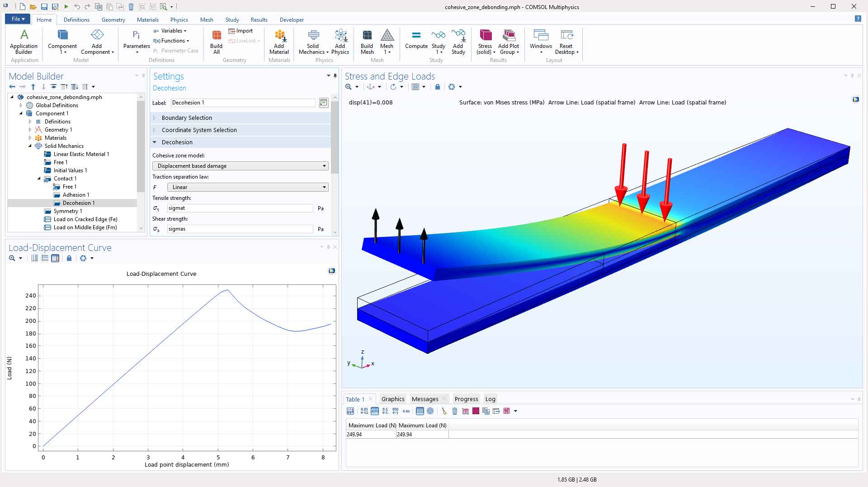Screen dimensions: 868x487
Task: Open the Traction separation law dropdown
Action: [x=247, y=187]
